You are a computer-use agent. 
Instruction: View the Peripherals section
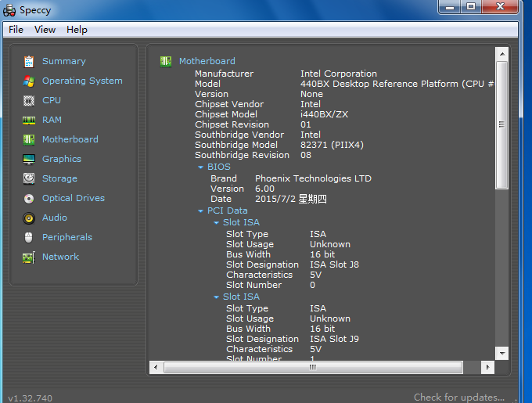[67, 237]
